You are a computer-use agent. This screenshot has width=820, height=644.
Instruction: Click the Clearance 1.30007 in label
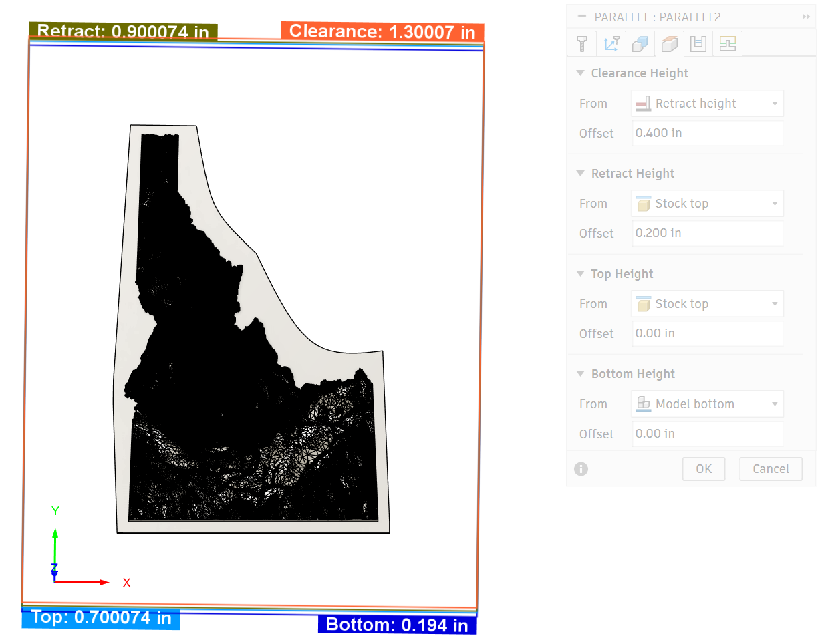pos(382,31)
